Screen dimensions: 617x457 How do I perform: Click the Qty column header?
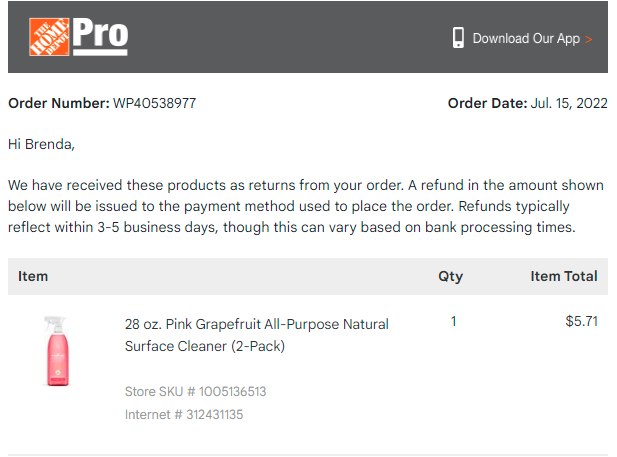click(451, 276)
